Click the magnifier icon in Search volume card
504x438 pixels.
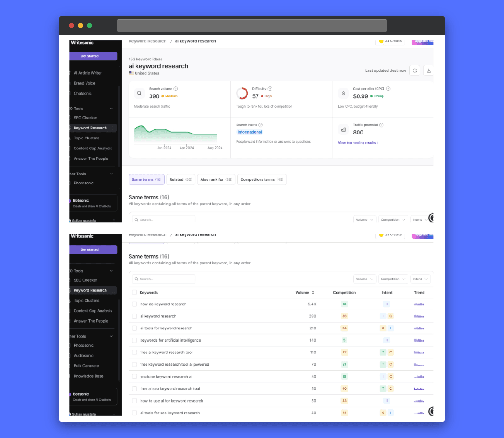(x=140, y=93)
